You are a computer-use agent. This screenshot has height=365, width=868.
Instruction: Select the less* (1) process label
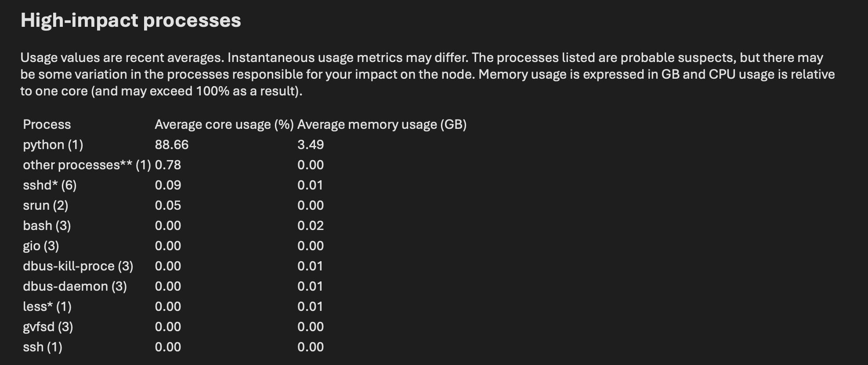click(47, 307)
